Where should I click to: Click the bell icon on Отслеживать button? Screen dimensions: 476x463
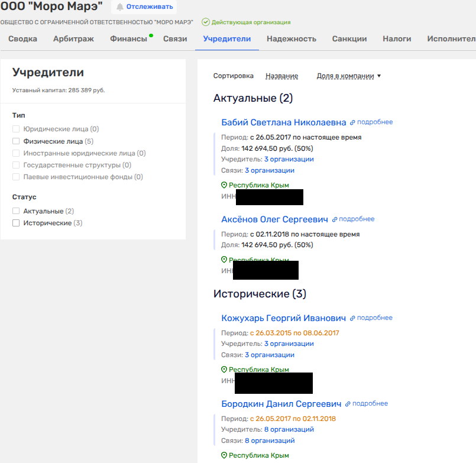(x=120, y=7)
